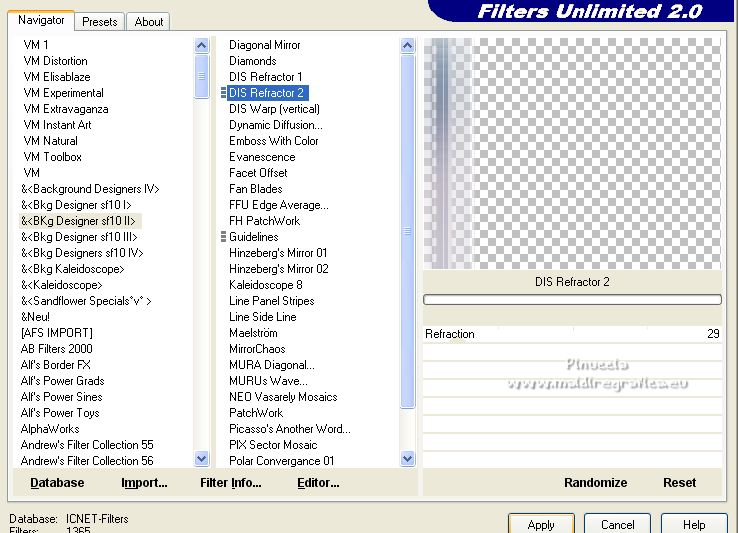Select NEO Vasarely Mosaics filter
The width and height of the screenshot is (738, 533).
[283, 397]
